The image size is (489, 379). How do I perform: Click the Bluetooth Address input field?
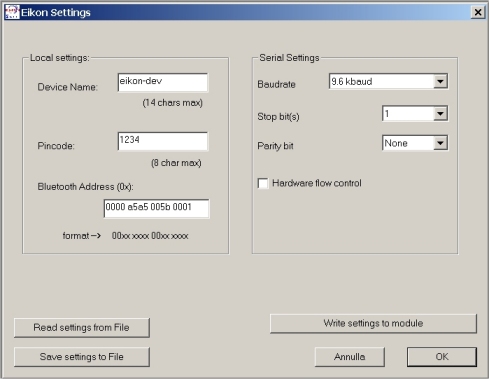click(x=156, y=209)
